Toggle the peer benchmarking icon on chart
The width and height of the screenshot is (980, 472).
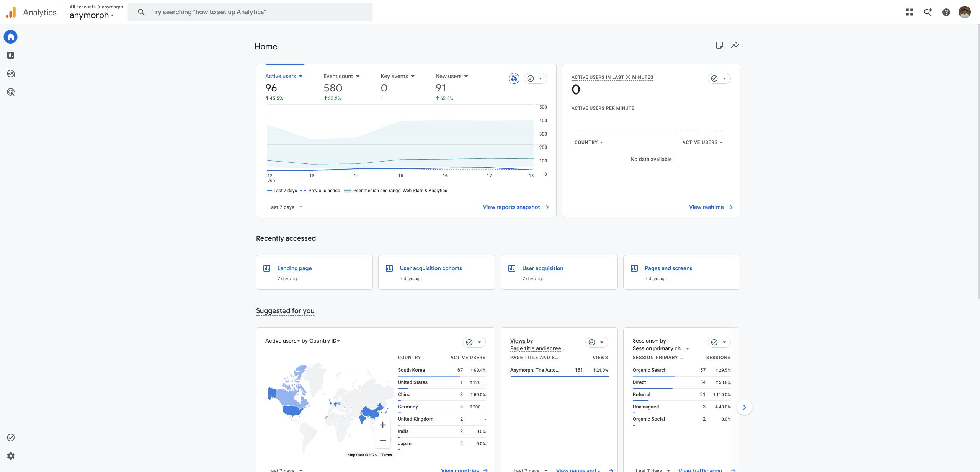point(514,78)
